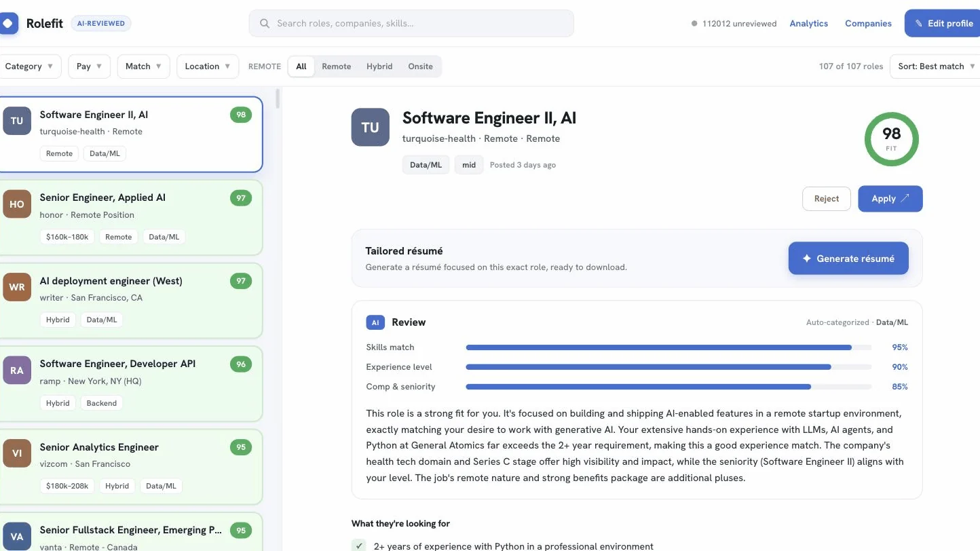
Task: Click the VA company avatar
Action: [x=17, y=536]
